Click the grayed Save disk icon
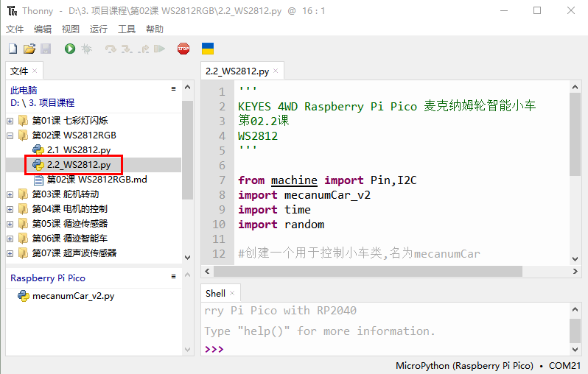Viewport: 588px width, 374px height. [x=46, y=49]
